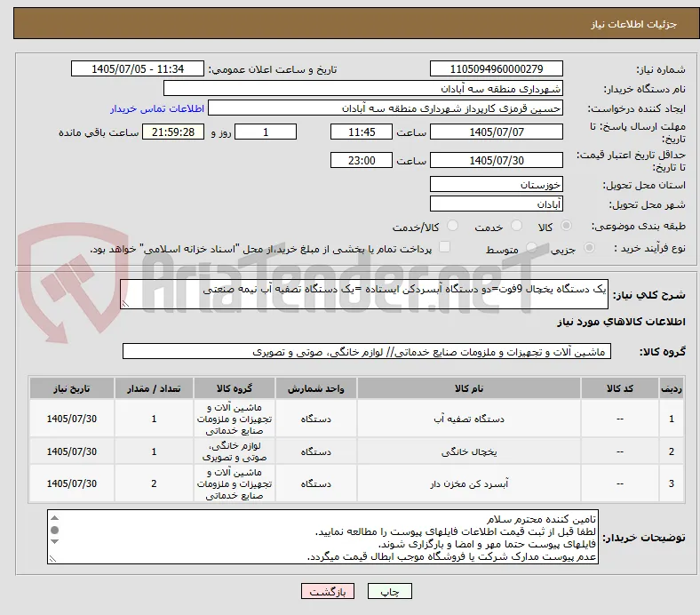700x615 pixels.
Task: Click price validity date 1405/07/30 field
Action: pos(496,160)
